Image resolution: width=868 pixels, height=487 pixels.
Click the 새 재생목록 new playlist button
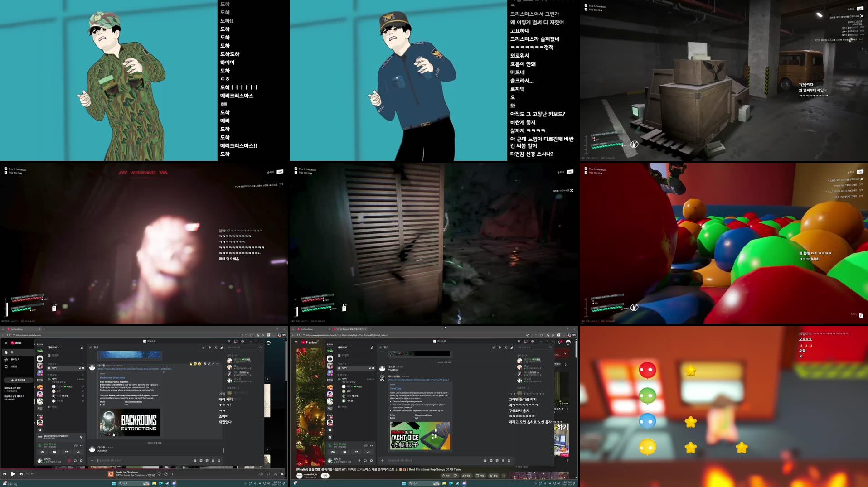(19, 380)
